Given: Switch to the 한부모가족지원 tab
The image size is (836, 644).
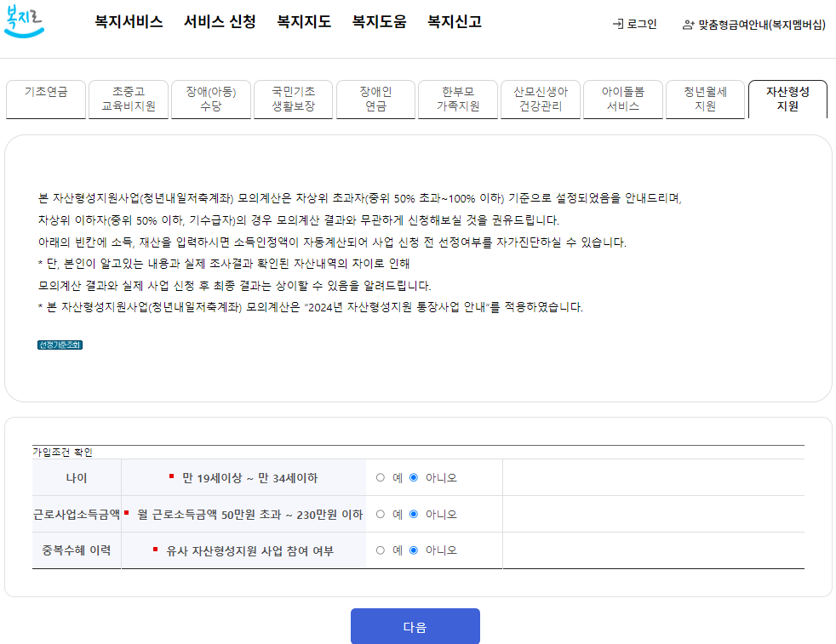Looking at the screenshot, I should pos(457,100).
